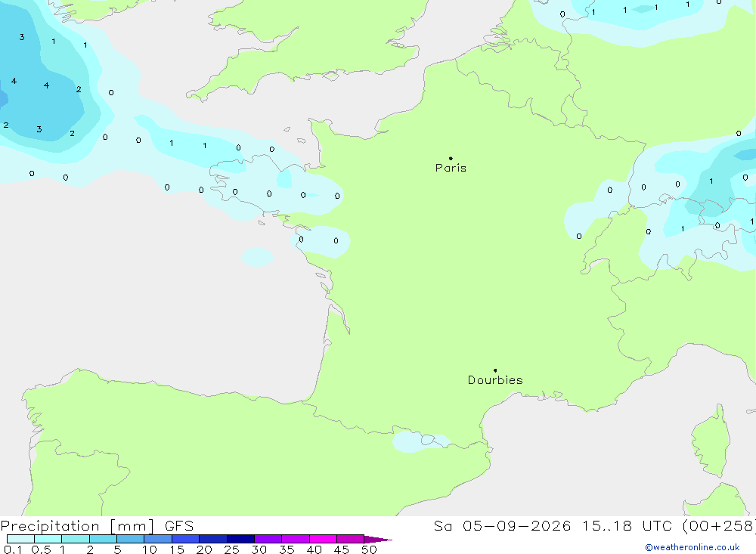Pick the 25–30 navy legend swatch
756x554 pixels.
pos(240,539)
